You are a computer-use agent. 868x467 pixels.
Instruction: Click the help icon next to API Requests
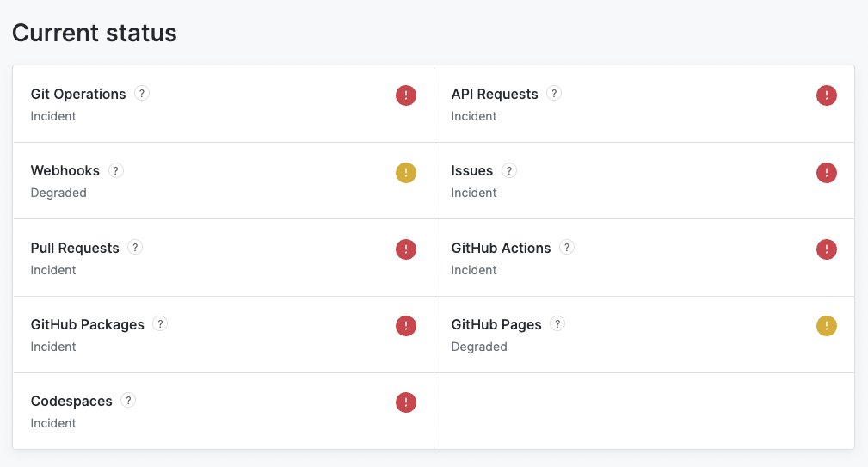[553, 94]
